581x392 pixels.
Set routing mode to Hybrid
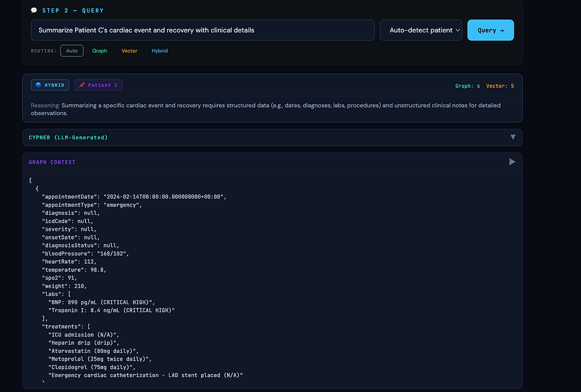pos(159,51)
